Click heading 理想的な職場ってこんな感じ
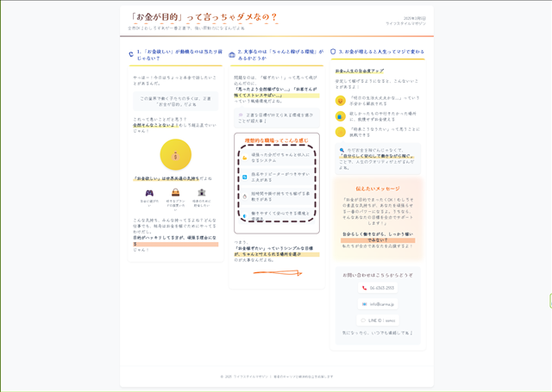Image resolution: width=552 pixels, height=392 pixels. (x=277, y=140)
